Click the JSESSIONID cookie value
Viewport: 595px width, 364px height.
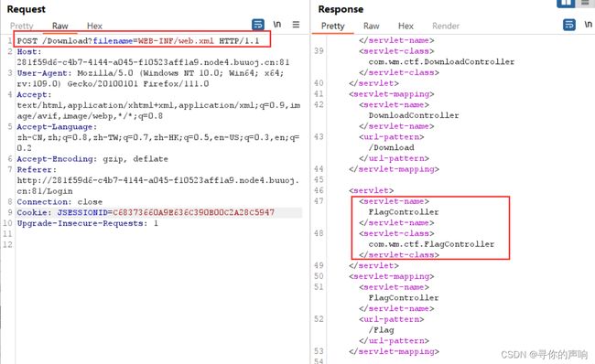point(193,212)
